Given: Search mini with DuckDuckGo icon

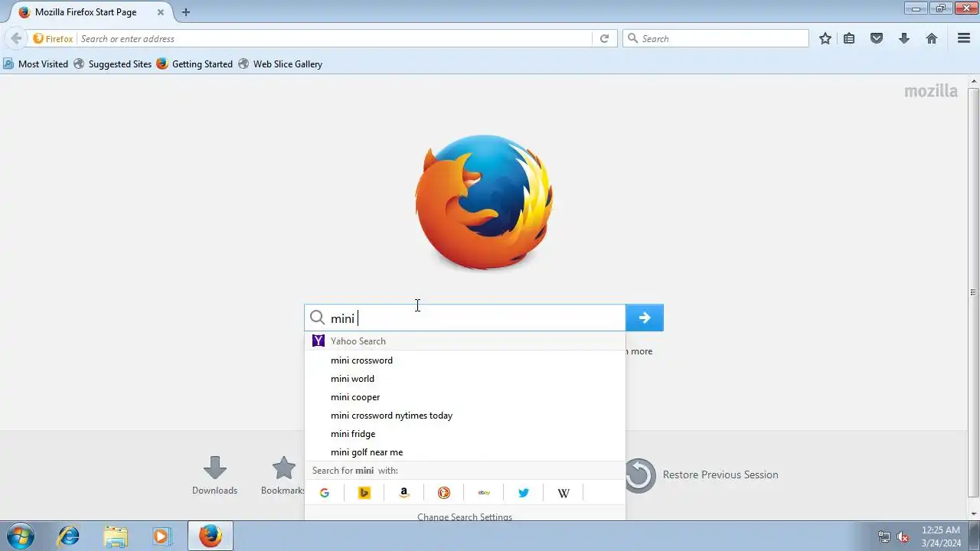Looking at the screenshot, I should [x=444, y=493].
